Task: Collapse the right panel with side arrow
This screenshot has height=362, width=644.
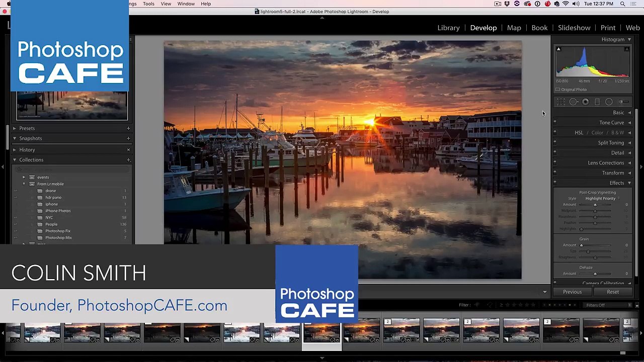Action: pos(641,167)
